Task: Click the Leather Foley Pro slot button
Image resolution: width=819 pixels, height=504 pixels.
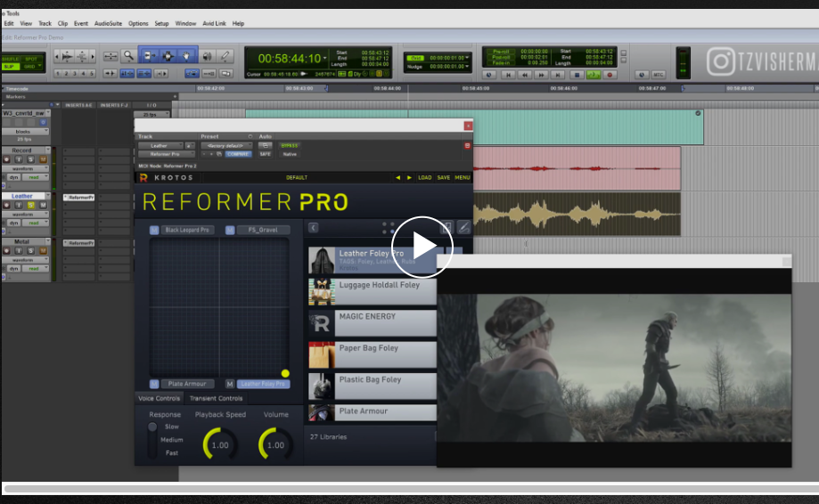Action: (x=263, y=384)
